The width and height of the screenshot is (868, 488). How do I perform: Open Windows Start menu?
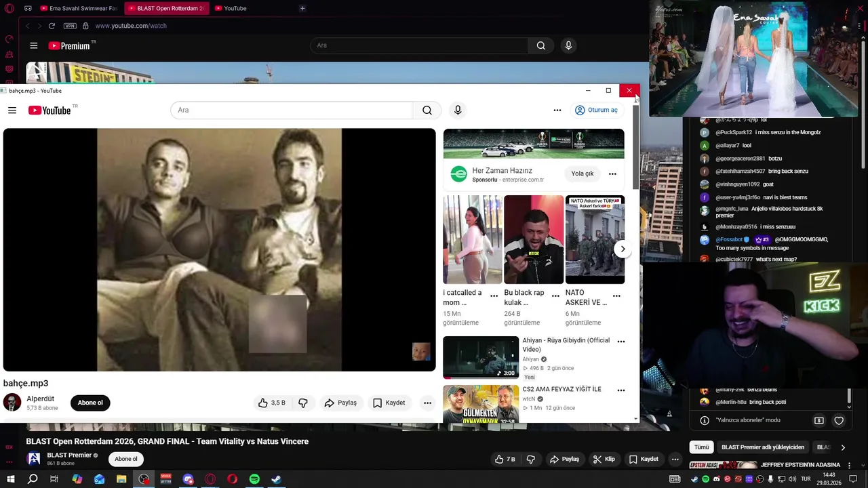pyautogui.click(x=10, y=479)
